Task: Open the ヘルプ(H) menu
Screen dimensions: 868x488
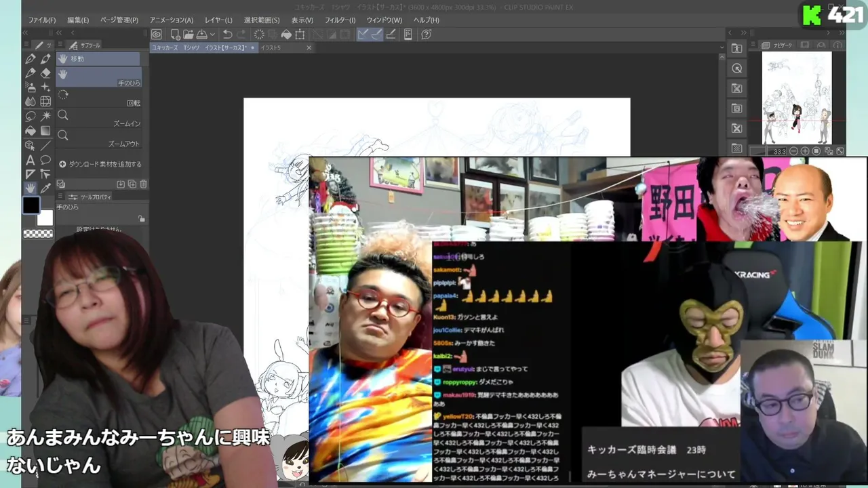Action: pos(427,20)
